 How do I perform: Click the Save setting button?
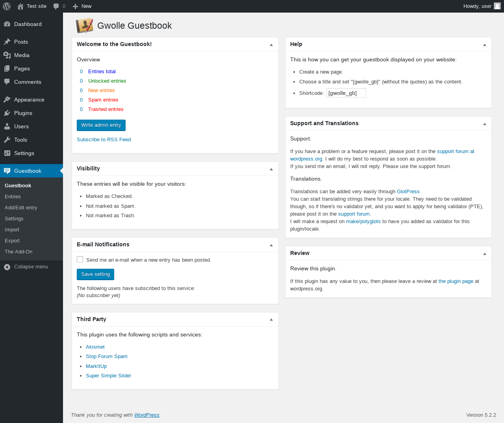click(95, 274)
